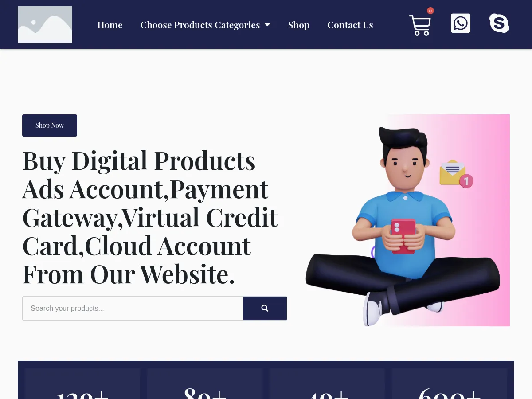
Task: Select the 80+ statistics card
Action: (x=205, y=383)
